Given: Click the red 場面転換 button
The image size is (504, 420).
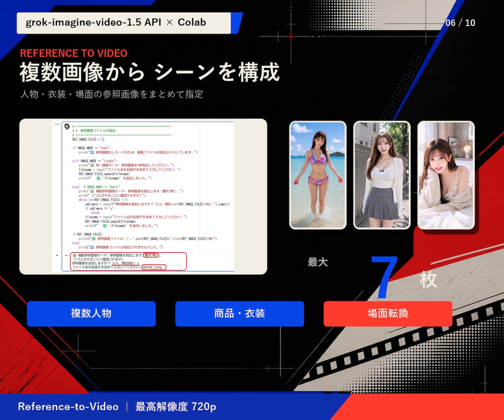Looking at the screenshot, I should pyautogui.click(x=388, y=314).
